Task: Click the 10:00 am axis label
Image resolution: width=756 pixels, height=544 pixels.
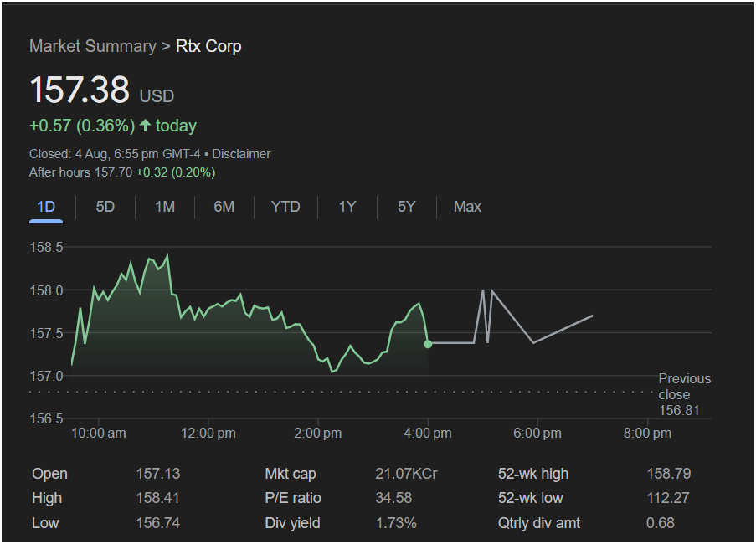Action: (x=98, y=434)
